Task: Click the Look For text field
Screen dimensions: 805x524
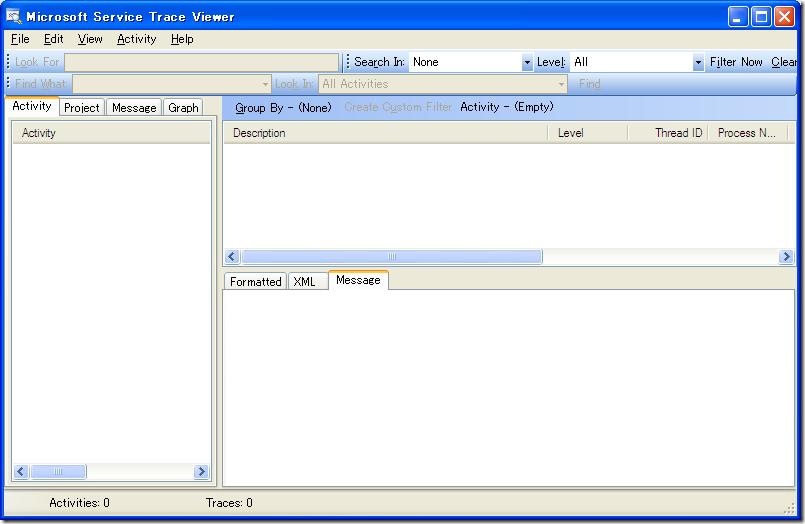Action: coord(201,62)
